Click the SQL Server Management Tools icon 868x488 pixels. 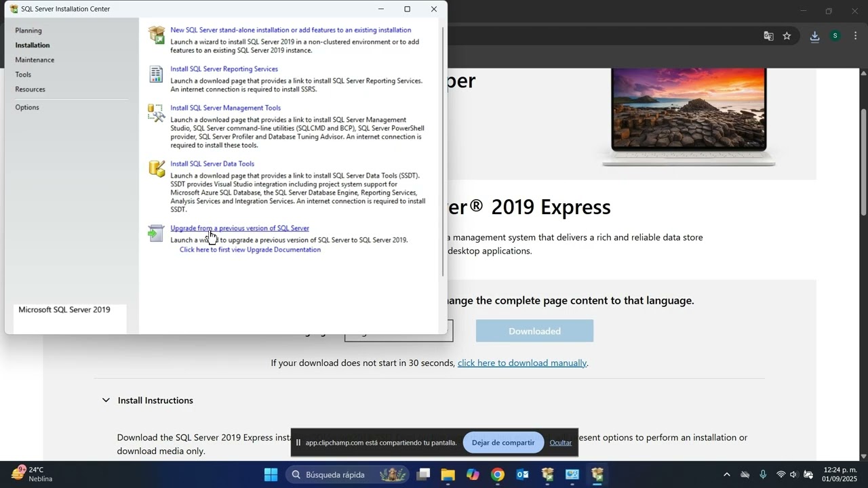click(157, 113)
